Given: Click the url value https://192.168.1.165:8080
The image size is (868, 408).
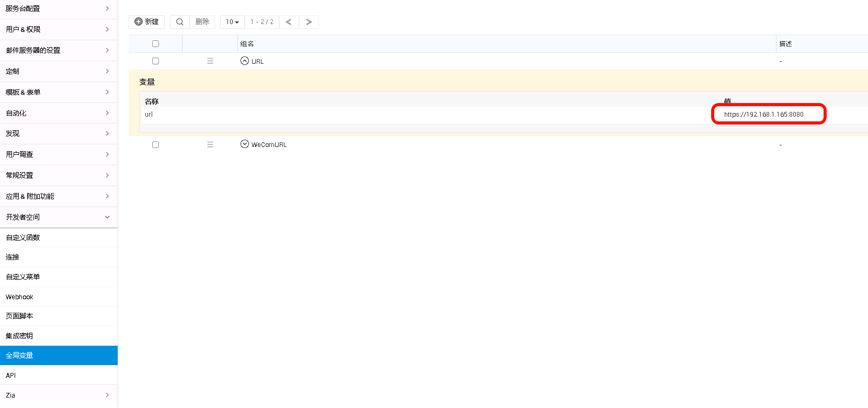Looking at the screenshot, I should coord(763,115).
